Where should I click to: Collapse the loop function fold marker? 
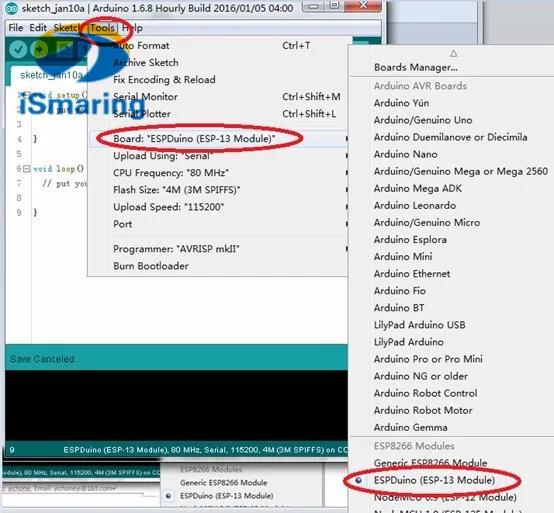[26, 169]
